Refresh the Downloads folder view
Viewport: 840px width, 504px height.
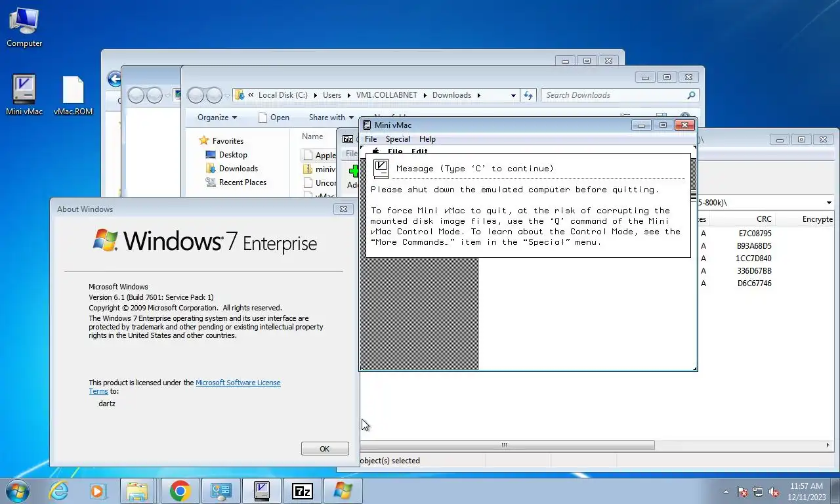528,95
